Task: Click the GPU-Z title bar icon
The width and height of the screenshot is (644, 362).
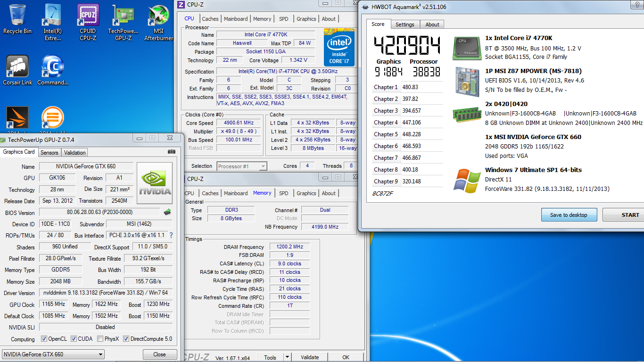Action: click(x=3, y=140)
